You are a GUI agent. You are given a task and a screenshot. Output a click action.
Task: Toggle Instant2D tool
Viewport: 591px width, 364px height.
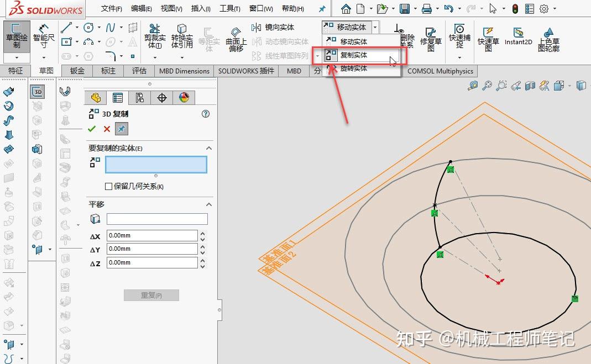(518, 36)
